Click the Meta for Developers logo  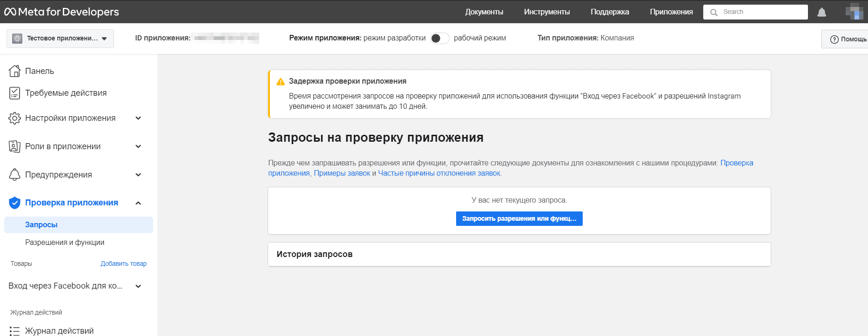[x=61, y=12]
